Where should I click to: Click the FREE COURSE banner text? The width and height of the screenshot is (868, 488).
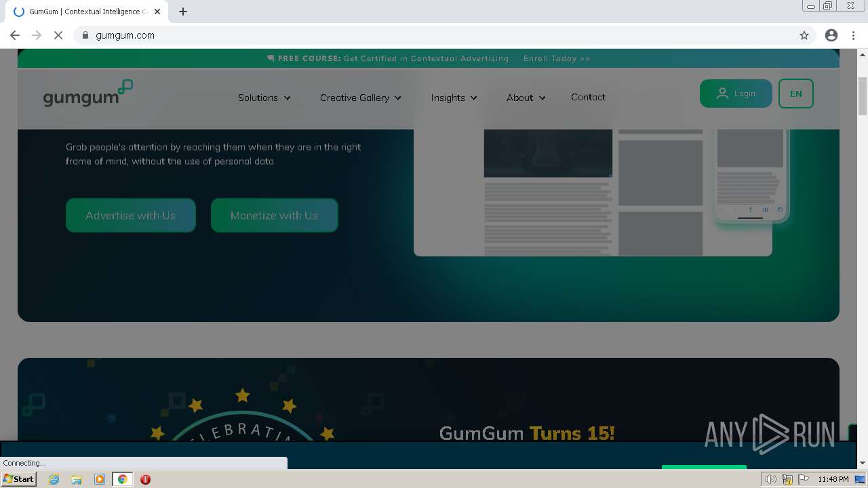pyautogui.click(x=388, y=58)
